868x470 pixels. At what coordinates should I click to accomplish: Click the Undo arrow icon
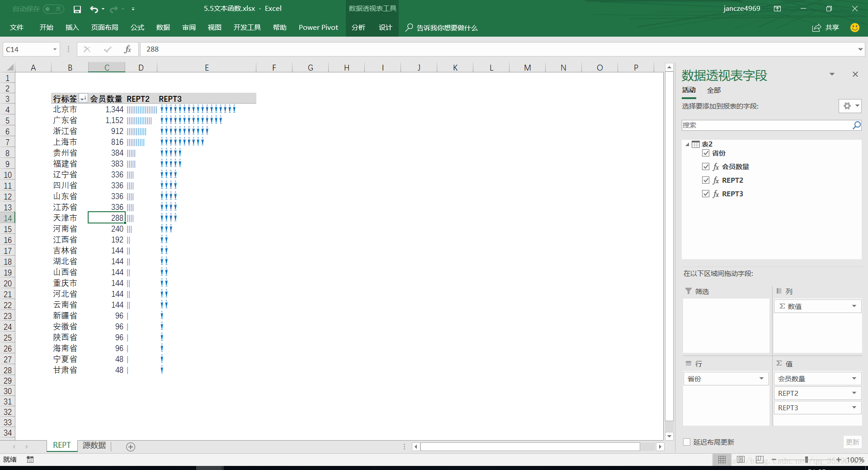(94, 9)
